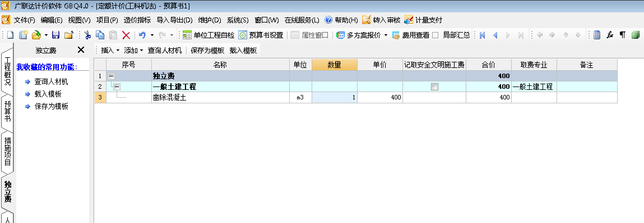Click the green 3D cube icon
644x223 pixels.
click(636, 35)
